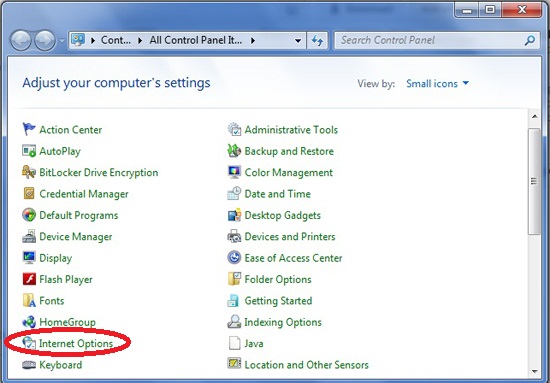Click the Ease of Access Center icon

click(x=234, y=258)
